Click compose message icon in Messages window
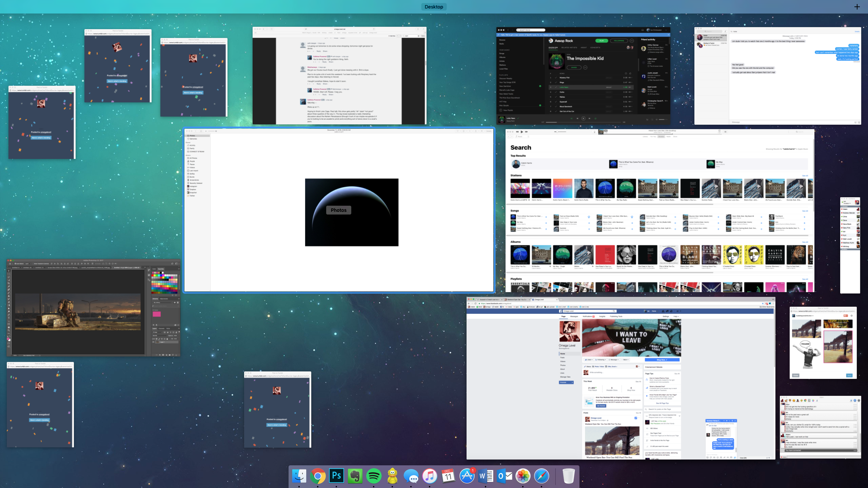The width and height of the screenshot is (868, 488). [725, 32]
